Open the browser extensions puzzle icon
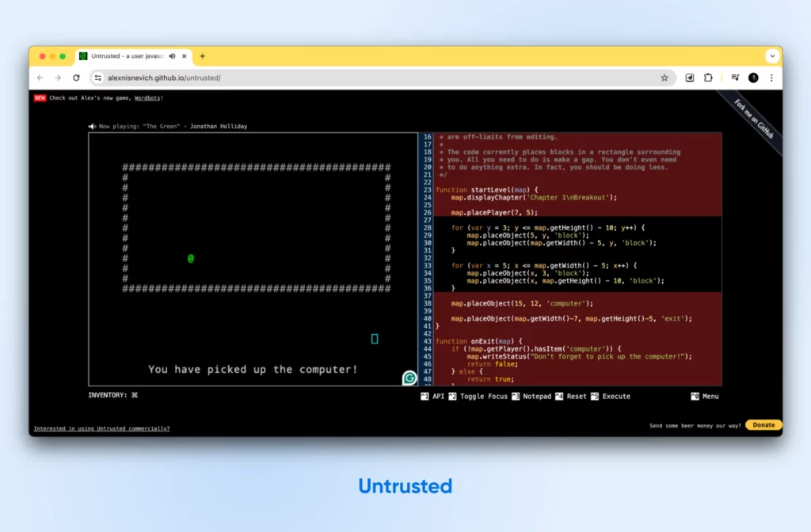 pyautogui.click(x=708, y=78)
